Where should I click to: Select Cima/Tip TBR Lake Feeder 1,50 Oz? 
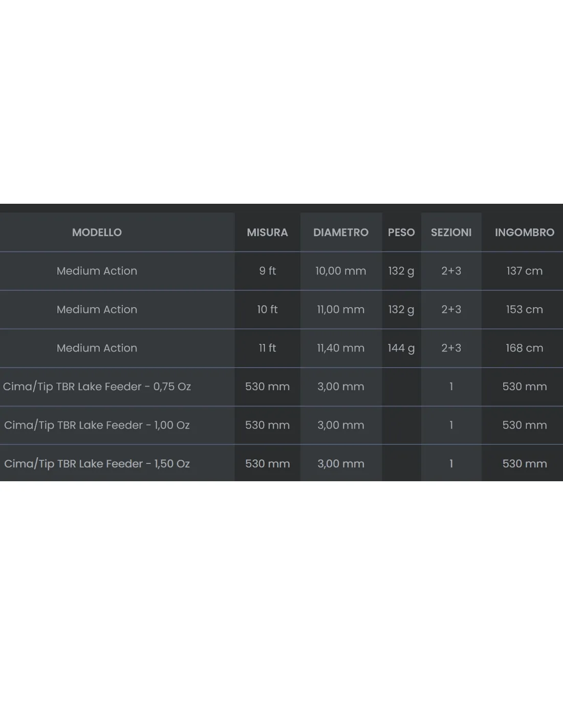pos(97,464)
